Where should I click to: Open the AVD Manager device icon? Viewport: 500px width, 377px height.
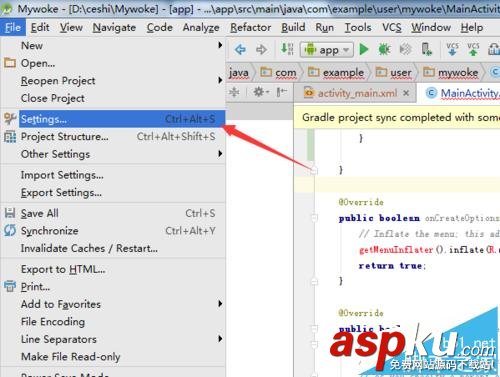coord(427,49)
